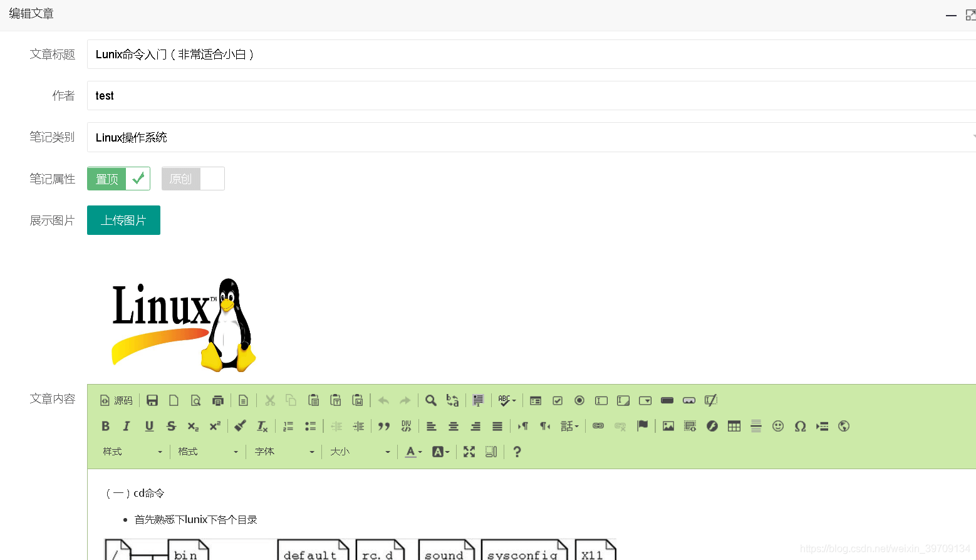Open the text color picker
This screenshot has width=976, height=560.
(x=413, y=452)
